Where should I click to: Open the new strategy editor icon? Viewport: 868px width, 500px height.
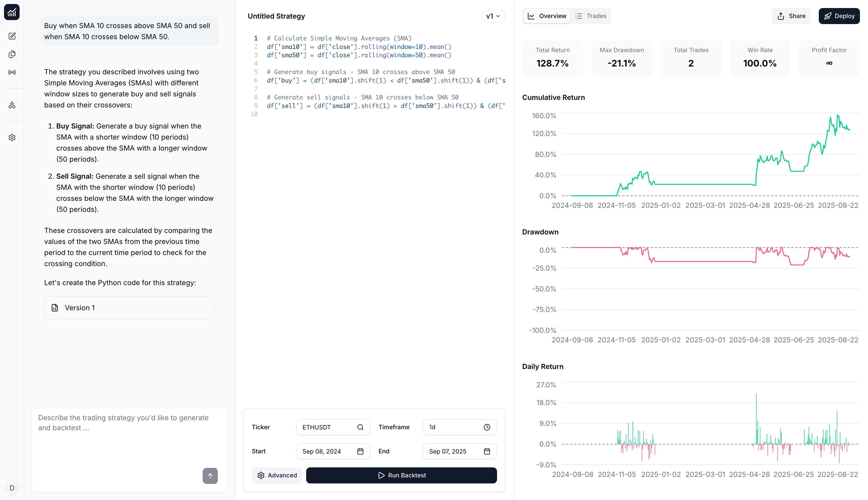click(x=12, y=36)
